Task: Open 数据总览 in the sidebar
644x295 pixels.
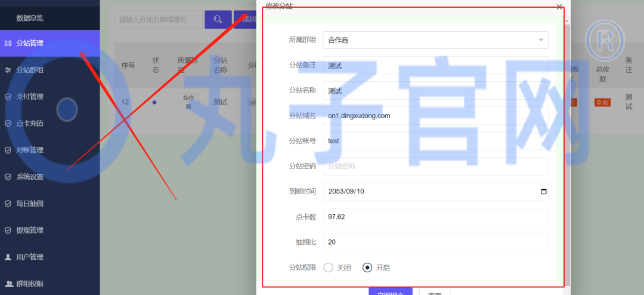Action: point(30,18)
